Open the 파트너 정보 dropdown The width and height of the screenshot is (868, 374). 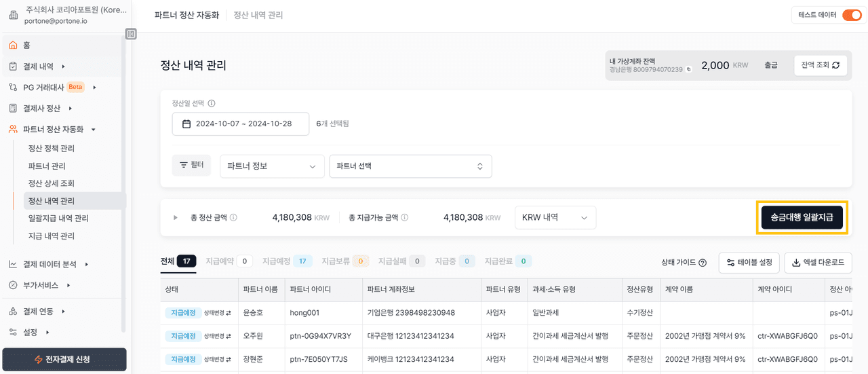coord(271,166)
